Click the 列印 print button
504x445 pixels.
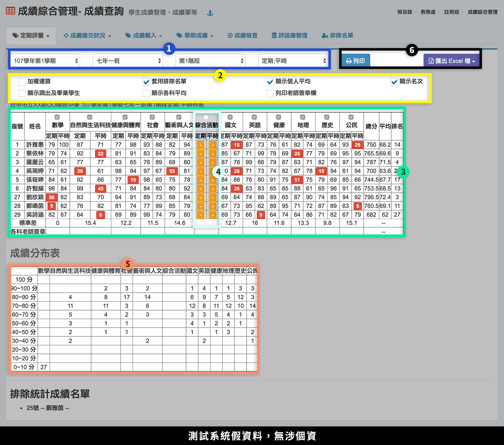(356, 61)
